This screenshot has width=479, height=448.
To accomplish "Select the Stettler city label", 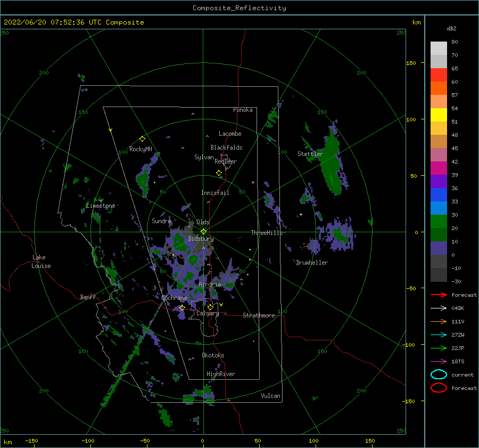I will (x=310, y=154).
